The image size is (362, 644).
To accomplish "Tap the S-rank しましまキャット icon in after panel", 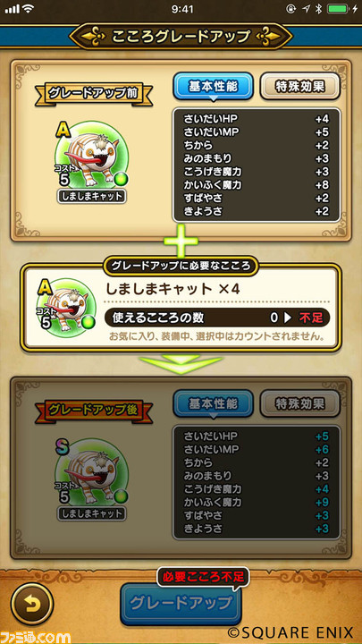I will 91,475.
